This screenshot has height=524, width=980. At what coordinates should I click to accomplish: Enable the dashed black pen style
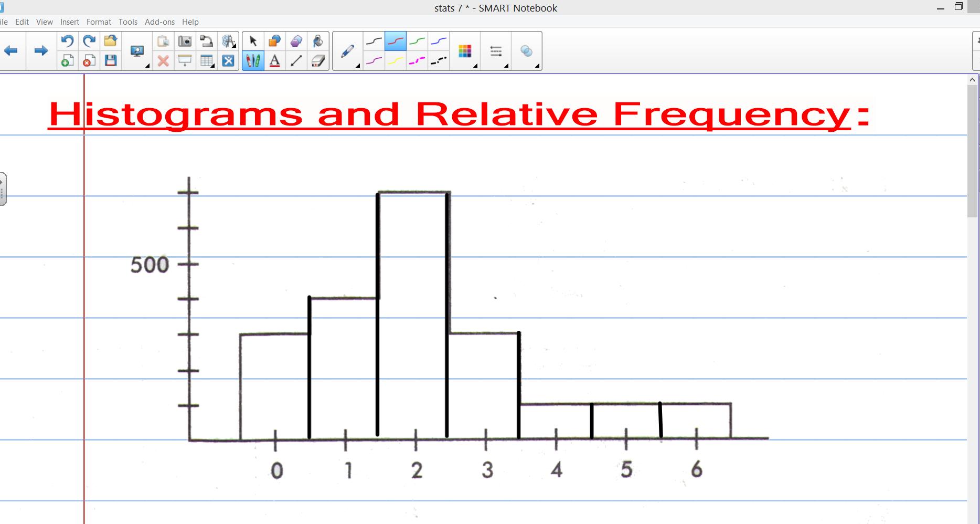(x=439, y=60)
